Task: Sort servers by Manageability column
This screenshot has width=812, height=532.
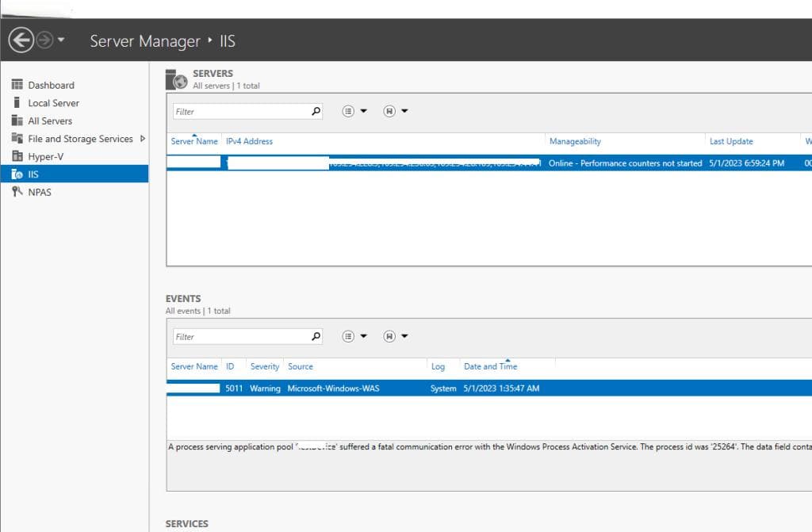Action: pyautogui.click(x=575, y=141)
